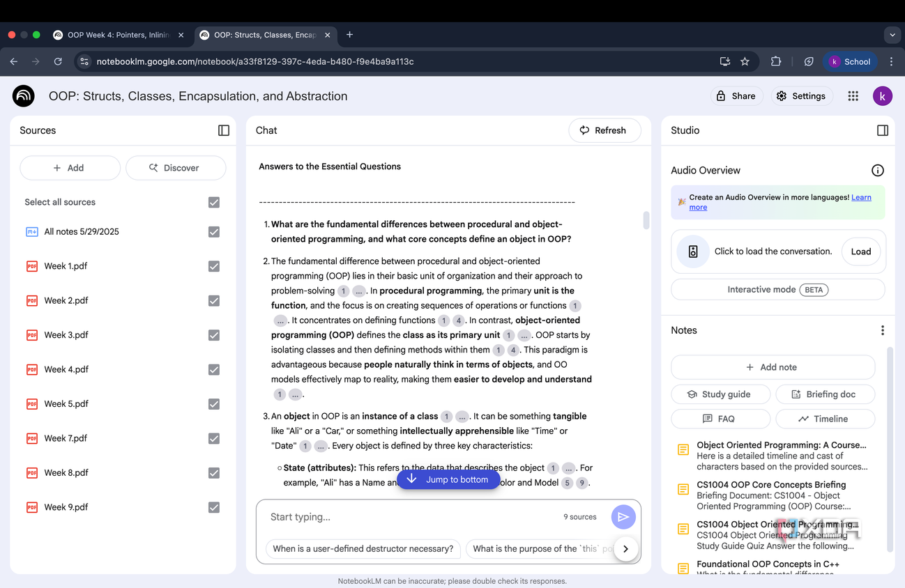Load the Audio Overview conversation

click(x=861, y=252)
